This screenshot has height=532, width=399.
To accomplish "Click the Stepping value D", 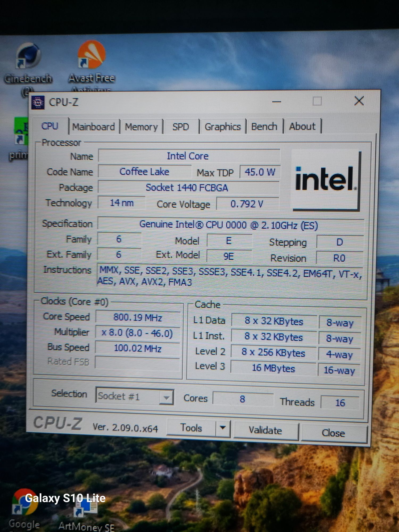I will point(340,242).
